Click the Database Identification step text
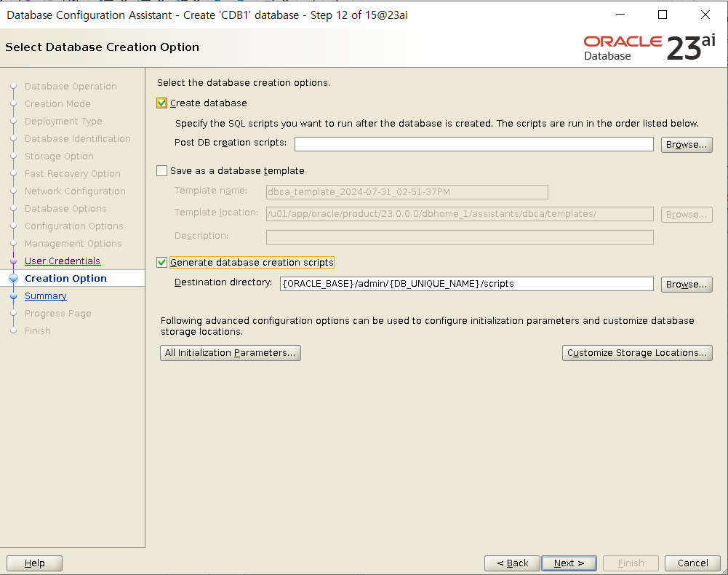 (x=78, y=138)
